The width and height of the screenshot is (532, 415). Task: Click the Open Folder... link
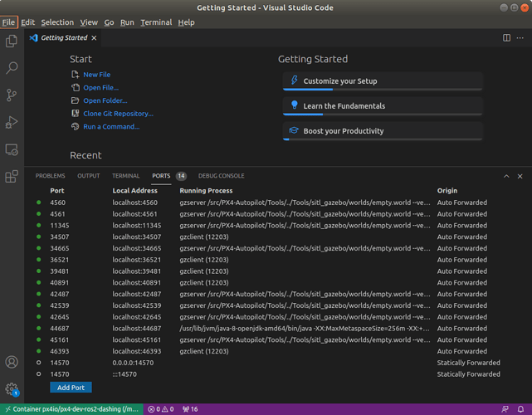pyautogui.click(x=105, y=100)
